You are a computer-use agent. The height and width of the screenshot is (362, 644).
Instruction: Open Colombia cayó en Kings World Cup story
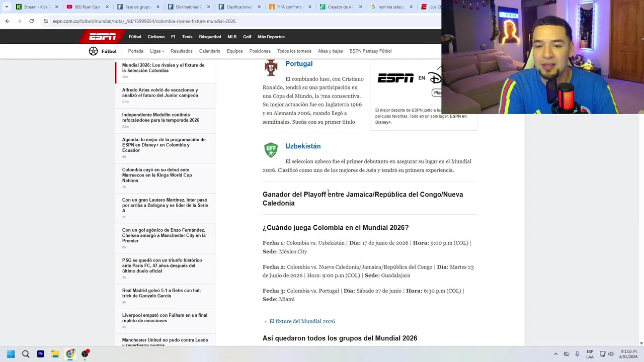(157, 175)
